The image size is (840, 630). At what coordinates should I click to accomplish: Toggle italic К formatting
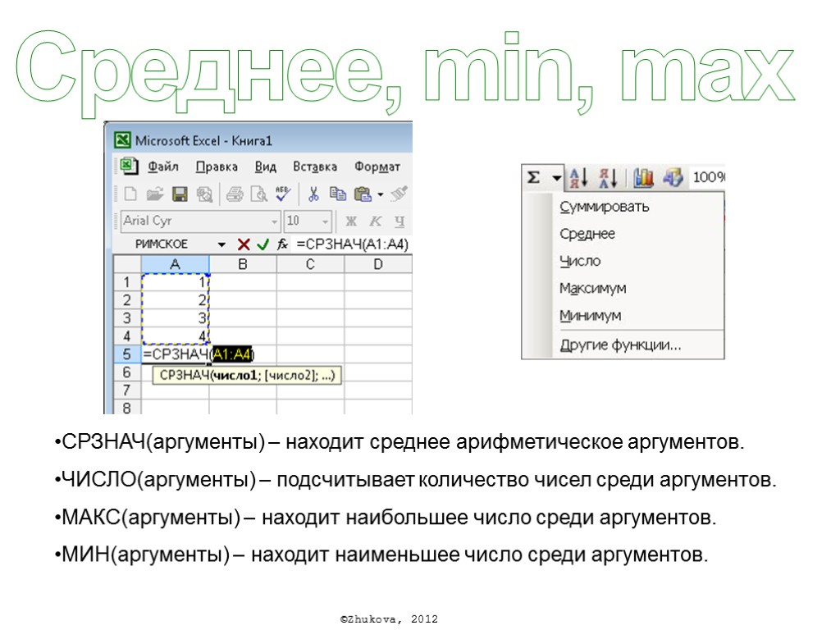(376, 221)
